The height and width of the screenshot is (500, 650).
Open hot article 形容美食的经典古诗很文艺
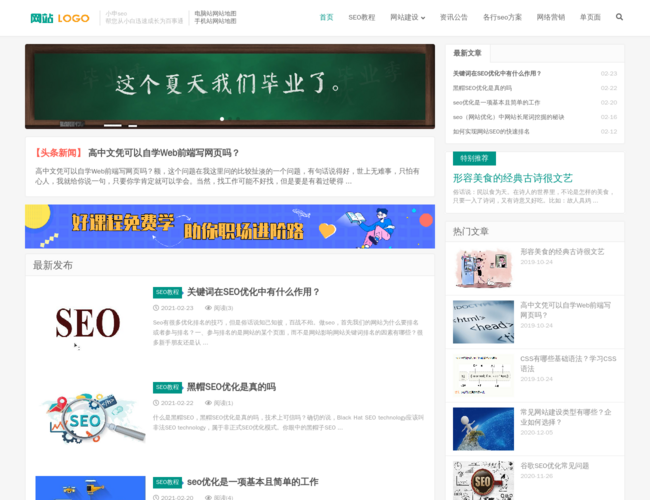click(x=562, y=252)
